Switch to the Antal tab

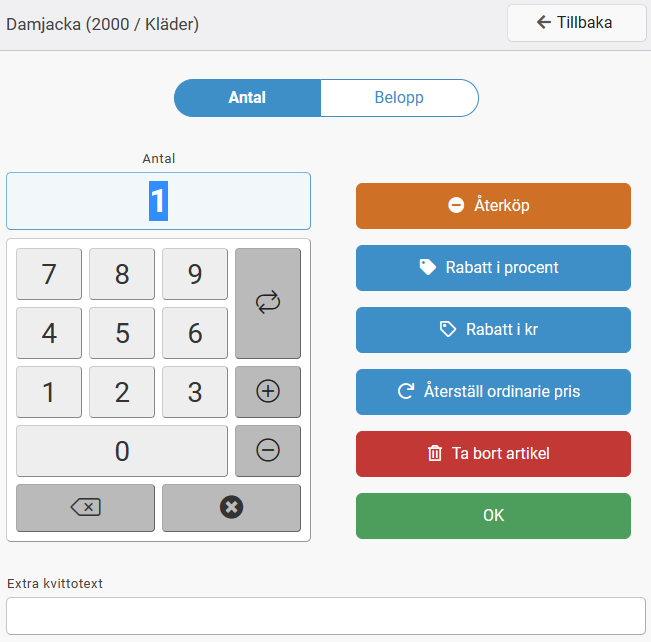[247, 98]
